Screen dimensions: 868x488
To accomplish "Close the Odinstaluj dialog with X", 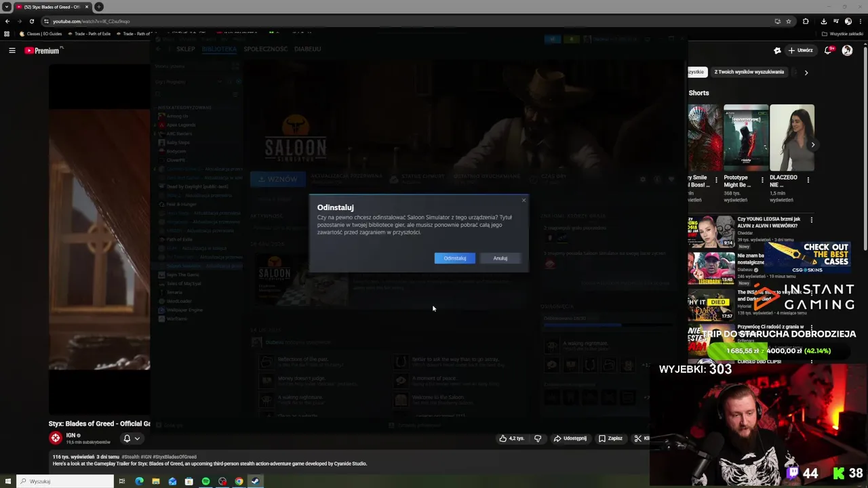I will [x=524, y=201].
